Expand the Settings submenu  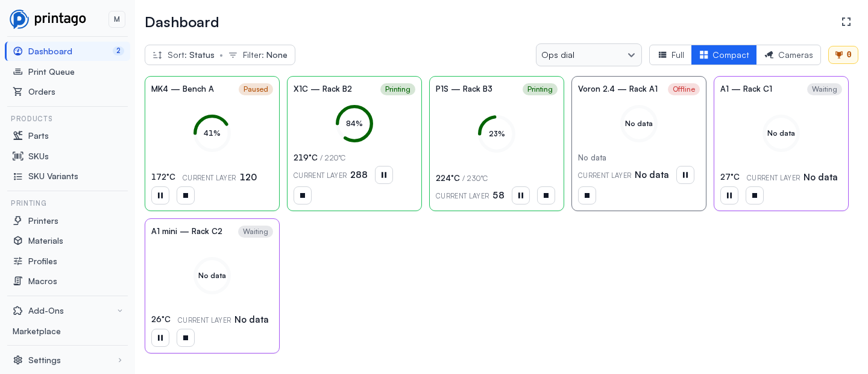point(68,360)
